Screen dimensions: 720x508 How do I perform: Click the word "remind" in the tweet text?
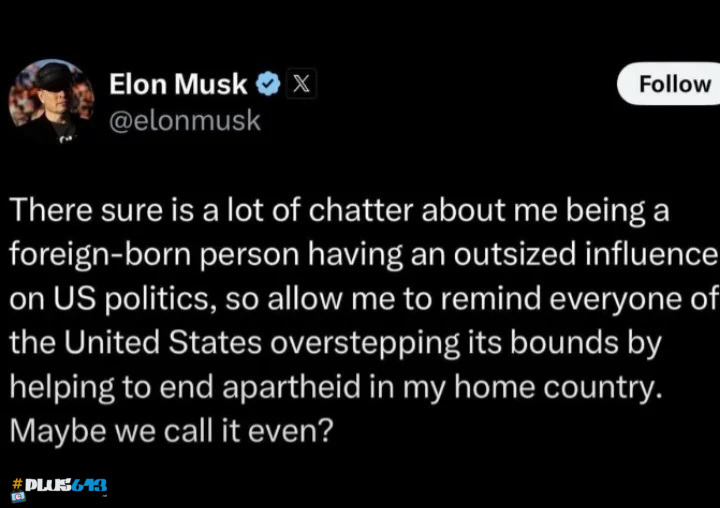[491, 299]
